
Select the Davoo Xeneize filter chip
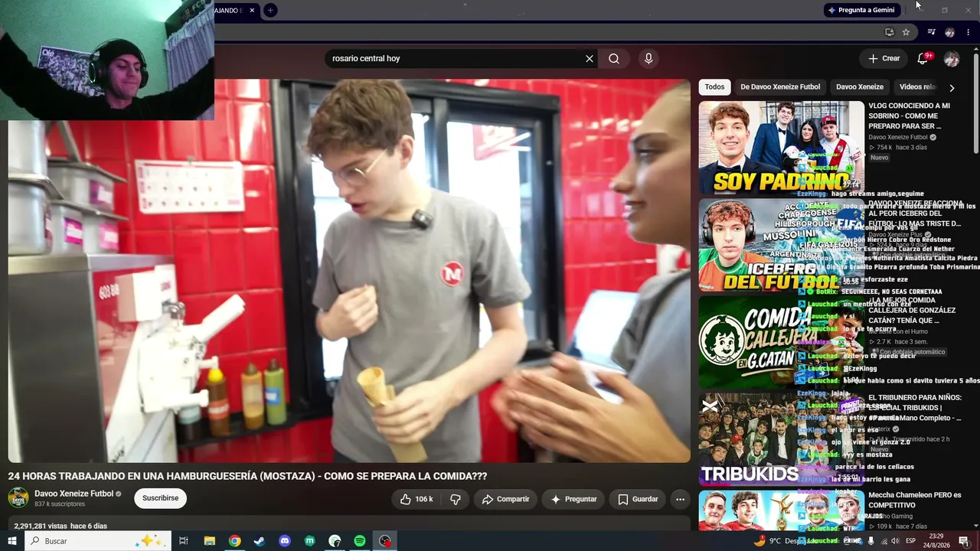click(859, 87)
